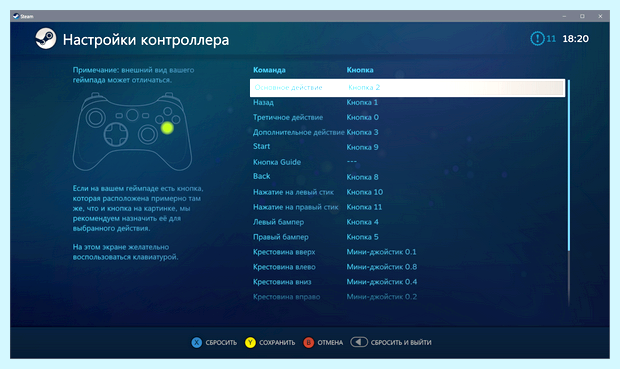The height and width of the screenshot is (369, 620).
Task: Select the Назад command row
Action: coord(407,102)
